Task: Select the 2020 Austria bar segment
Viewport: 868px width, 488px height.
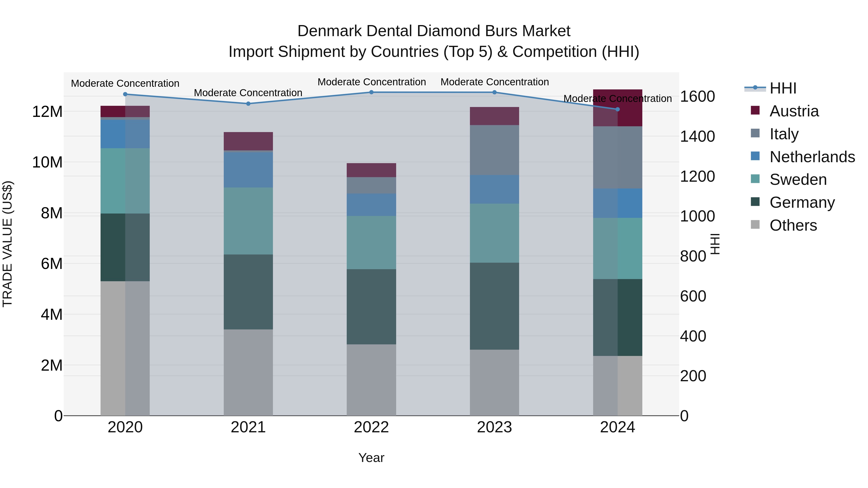Action: tap(125, 112)
